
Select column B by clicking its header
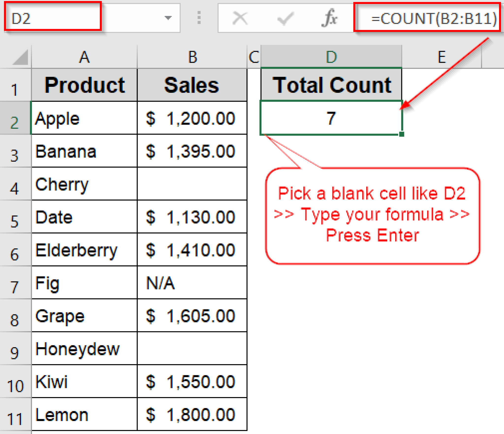coord(192,57)
